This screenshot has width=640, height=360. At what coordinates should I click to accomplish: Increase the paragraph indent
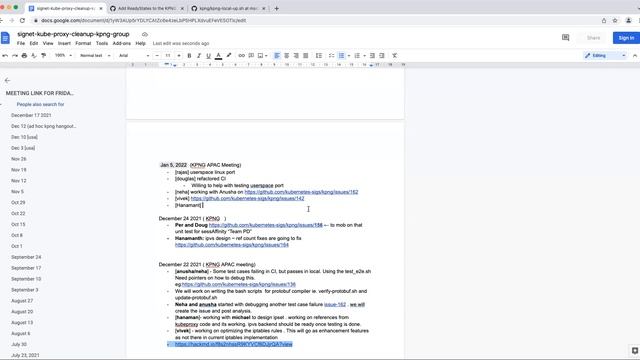382,56
